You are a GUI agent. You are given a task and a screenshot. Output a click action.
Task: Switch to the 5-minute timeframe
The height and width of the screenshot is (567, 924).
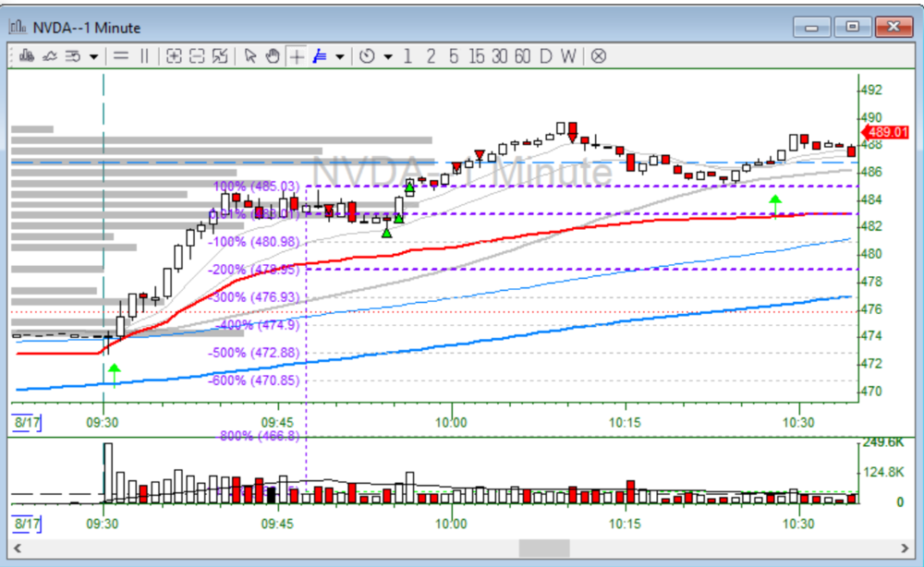click(452, 56)
